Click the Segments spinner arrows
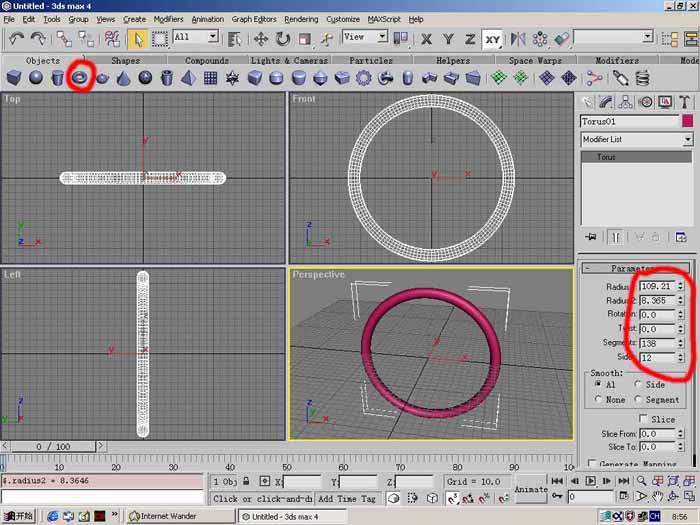Screen dimensions: 700x525 (680, 343)
